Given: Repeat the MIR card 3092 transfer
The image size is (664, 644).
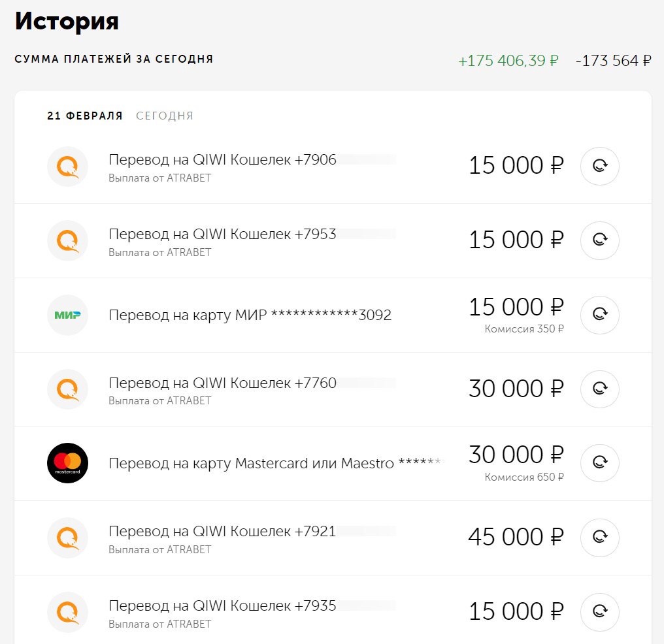Looking at the screenshot, I should [599, 315].
